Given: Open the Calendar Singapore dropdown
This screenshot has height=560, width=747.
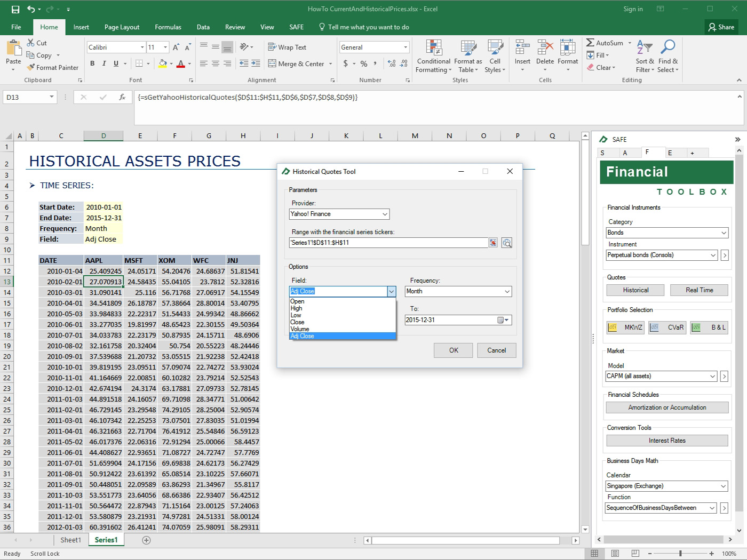Looking at the screenshot, I should [724, 486].
